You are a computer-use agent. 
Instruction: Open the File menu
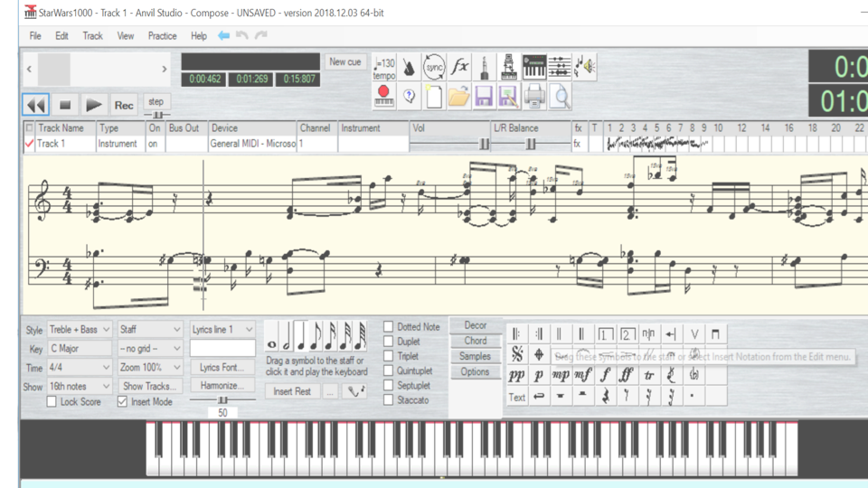pos(35,36)
